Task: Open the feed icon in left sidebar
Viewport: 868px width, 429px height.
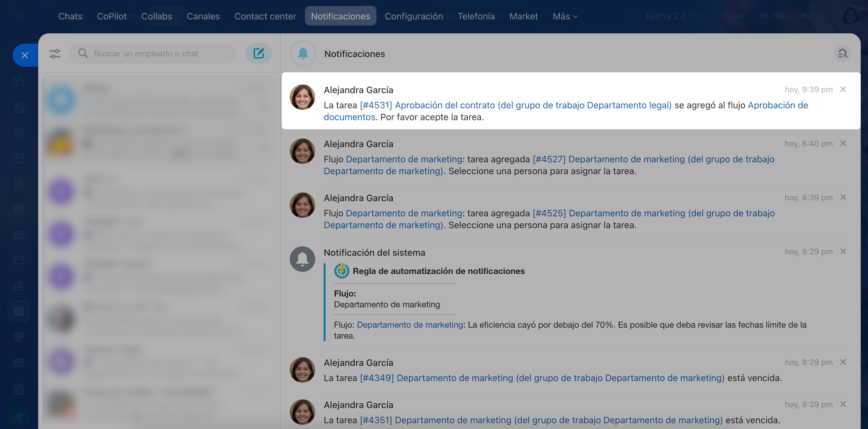Action: [x=19, y=107]
